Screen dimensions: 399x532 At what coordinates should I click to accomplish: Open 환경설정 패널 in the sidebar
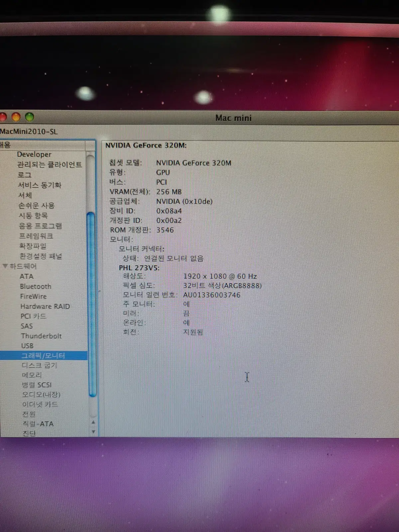pos(41,256)
